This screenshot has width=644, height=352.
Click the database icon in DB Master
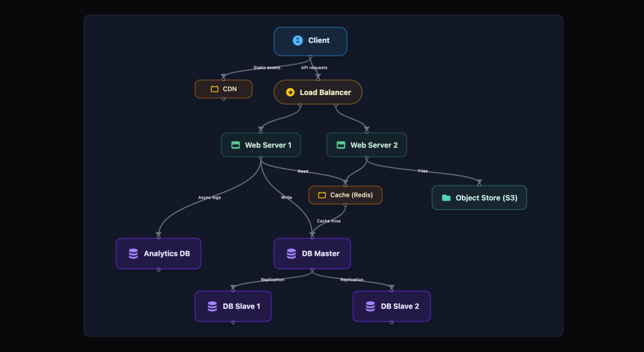pyautogui.click(x=290, y=253)
